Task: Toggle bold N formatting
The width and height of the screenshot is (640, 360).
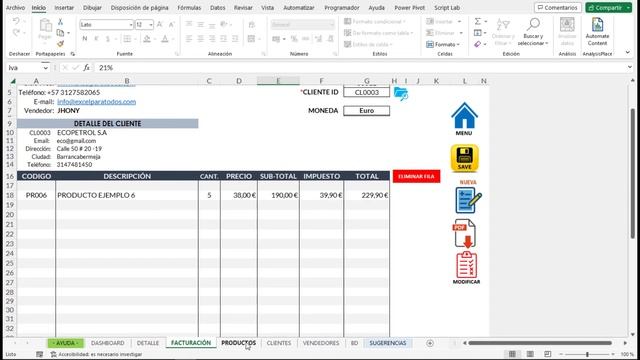Action: 85,39
